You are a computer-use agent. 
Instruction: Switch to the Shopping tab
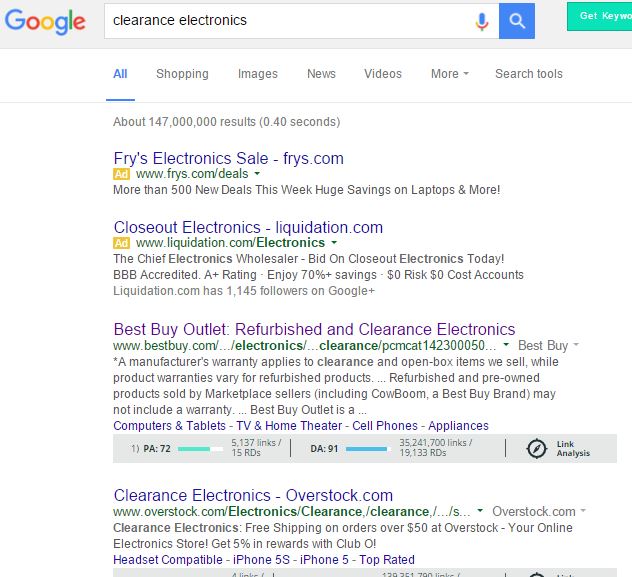(x=182, y=74)
